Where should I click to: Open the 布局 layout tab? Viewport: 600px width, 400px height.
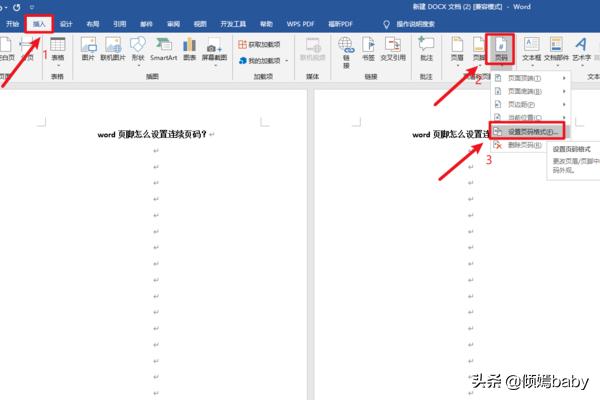coord(93,22)
